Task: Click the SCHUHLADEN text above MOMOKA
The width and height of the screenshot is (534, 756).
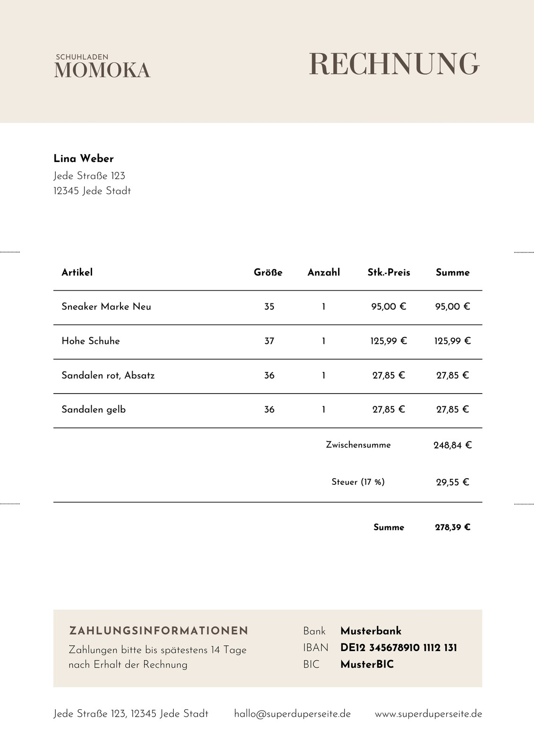Action: [82, 57]
